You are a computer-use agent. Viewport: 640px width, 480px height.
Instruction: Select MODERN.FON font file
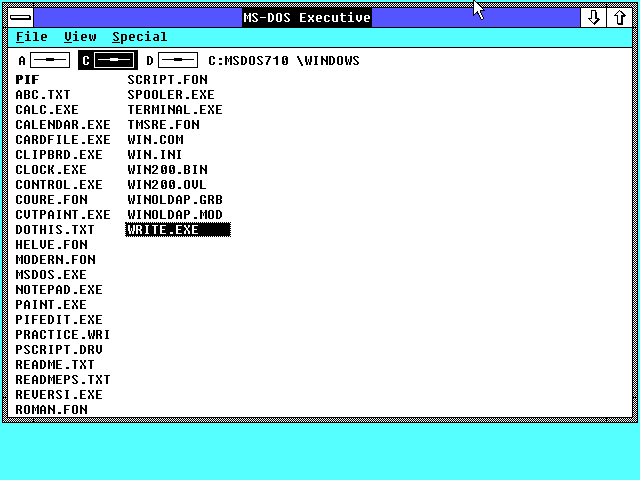coord(56,260)
